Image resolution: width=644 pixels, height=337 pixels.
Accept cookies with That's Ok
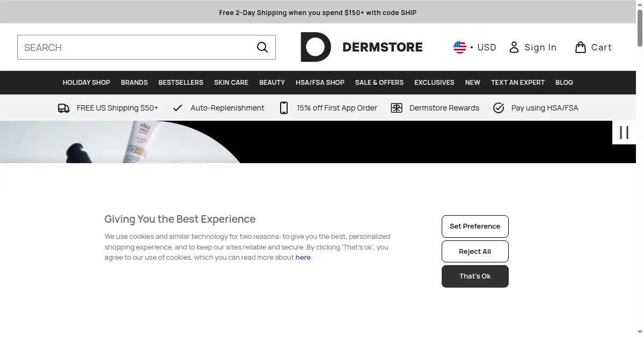475,276
